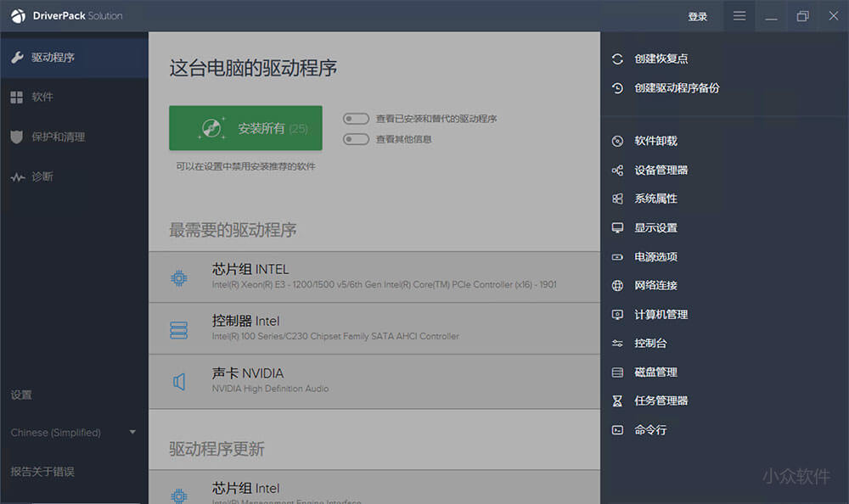Viewport: 849px width, 504px height.
Task: Expand the 芯片组 INTEL PCIe Controller driver row
Action: [x=374, y=277]
